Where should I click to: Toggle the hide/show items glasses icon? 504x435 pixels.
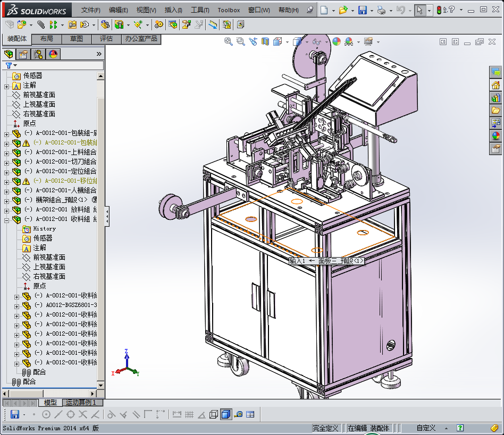[x=317, y=41]
